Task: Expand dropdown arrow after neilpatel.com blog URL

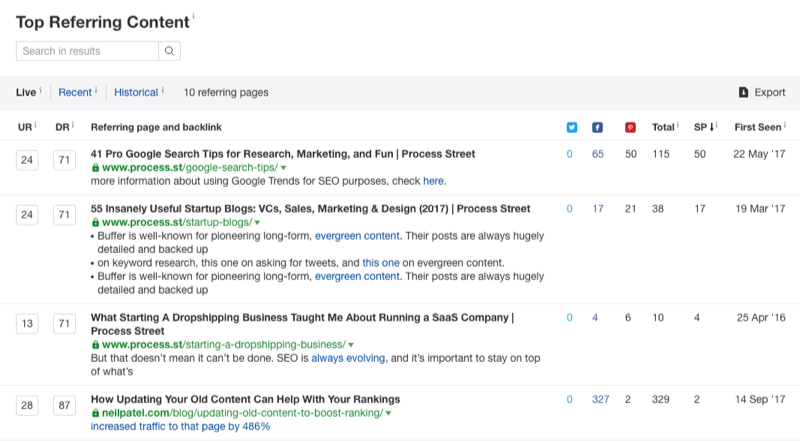Action: 388,413
